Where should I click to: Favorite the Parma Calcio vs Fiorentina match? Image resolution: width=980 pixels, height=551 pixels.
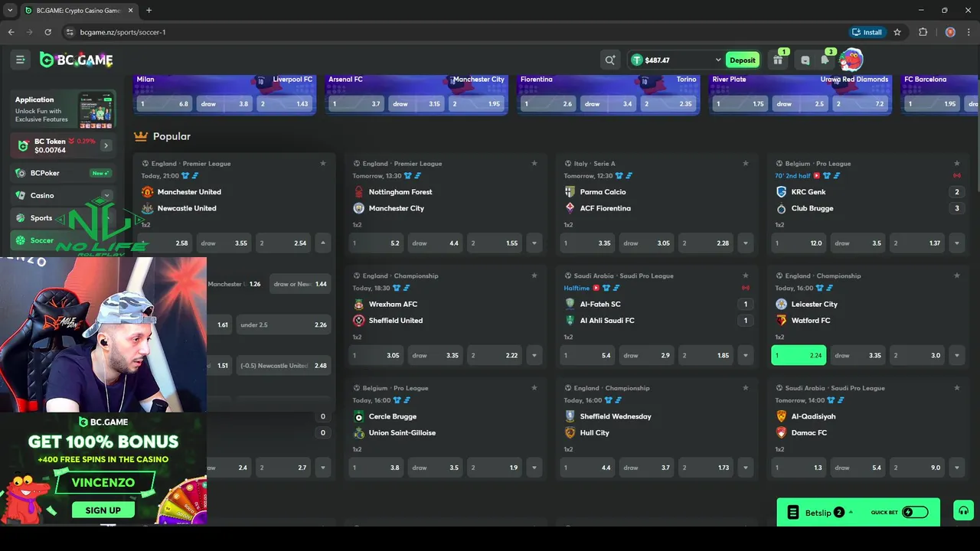(746, 163)
